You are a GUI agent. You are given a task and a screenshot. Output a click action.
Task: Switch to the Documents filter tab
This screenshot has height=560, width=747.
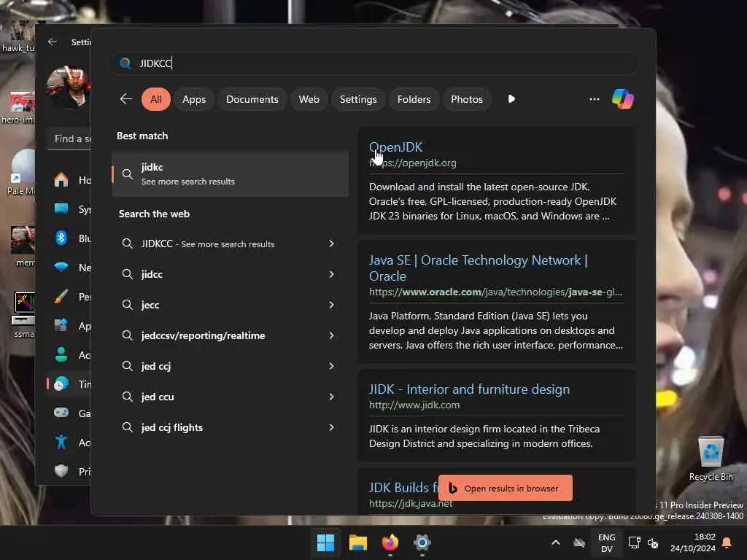pyautogui.click(x=252, y=99)
